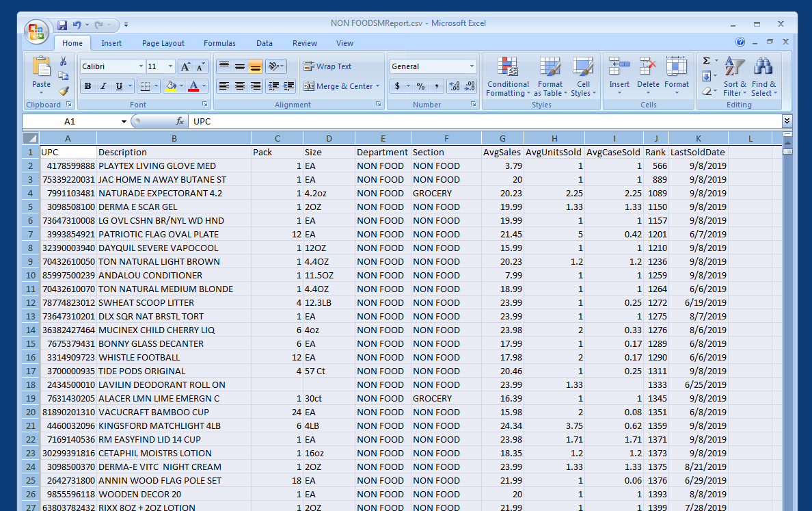Apply borders with the Borders icon
The width and height of the screenshot is (812, 511).
coord(145,87)
